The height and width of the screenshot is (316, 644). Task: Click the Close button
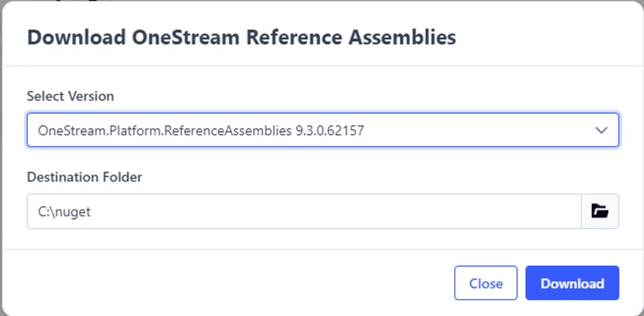click(486, 283)
